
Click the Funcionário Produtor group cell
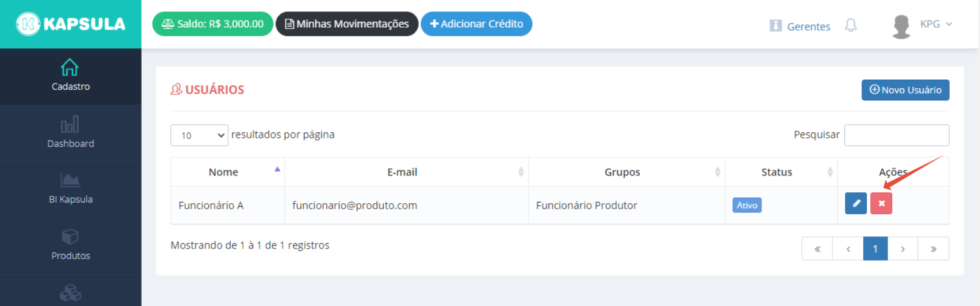tap(626, 206)
